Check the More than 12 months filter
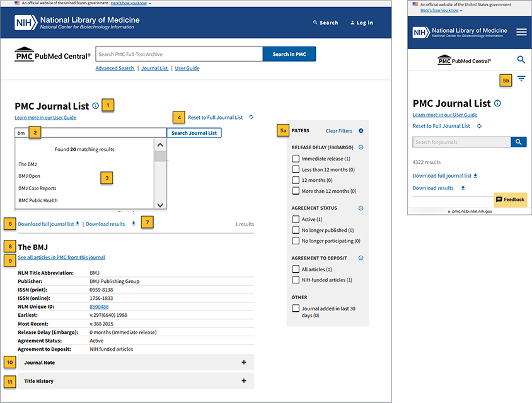 296,191
